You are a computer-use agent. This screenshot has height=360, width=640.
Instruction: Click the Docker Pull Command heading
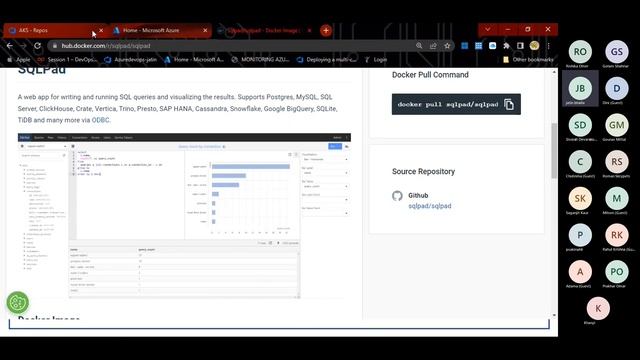[430, 75]
